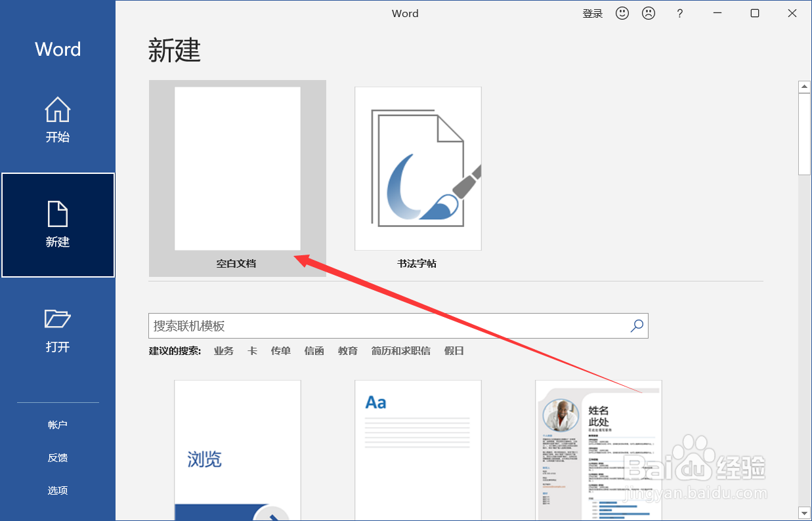
Task: Search suggested term 传单
Action: (x=281, y=351)
